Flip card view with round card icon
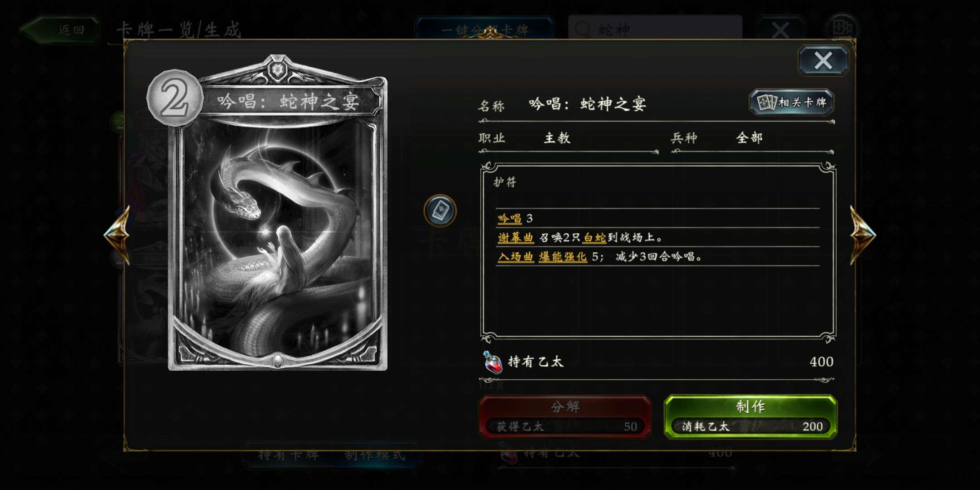This screenshot has width=980, height=490. pos(440,211)
